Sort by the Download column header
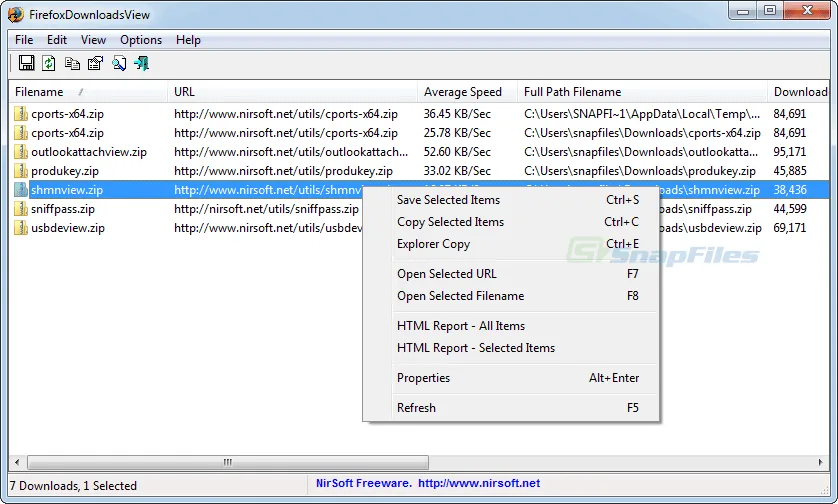838x504 pixels. tap(798, 92)
